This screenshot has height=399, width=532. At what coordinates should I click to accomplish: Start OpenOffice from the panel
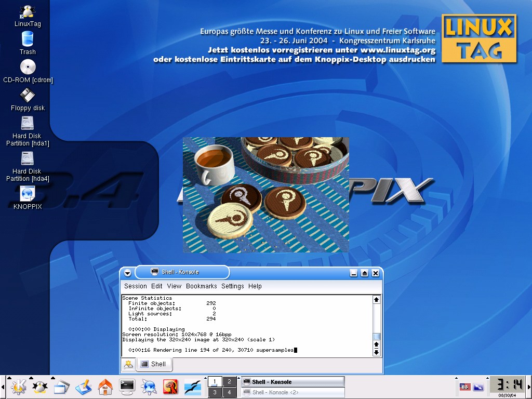click(x=192, y=387)
